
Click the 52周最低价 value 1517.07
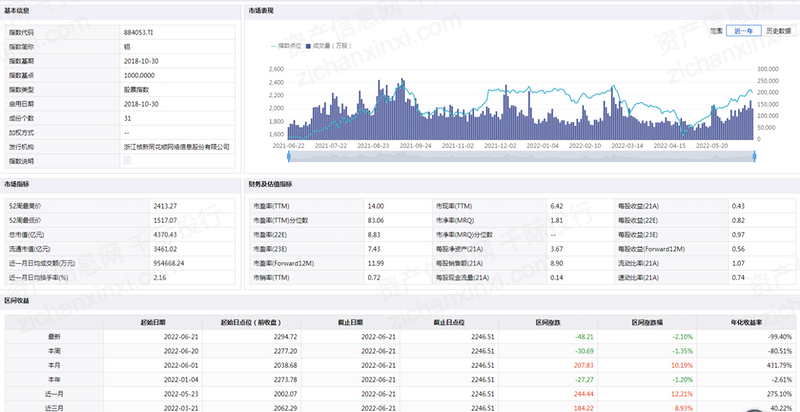coord(164,220)
